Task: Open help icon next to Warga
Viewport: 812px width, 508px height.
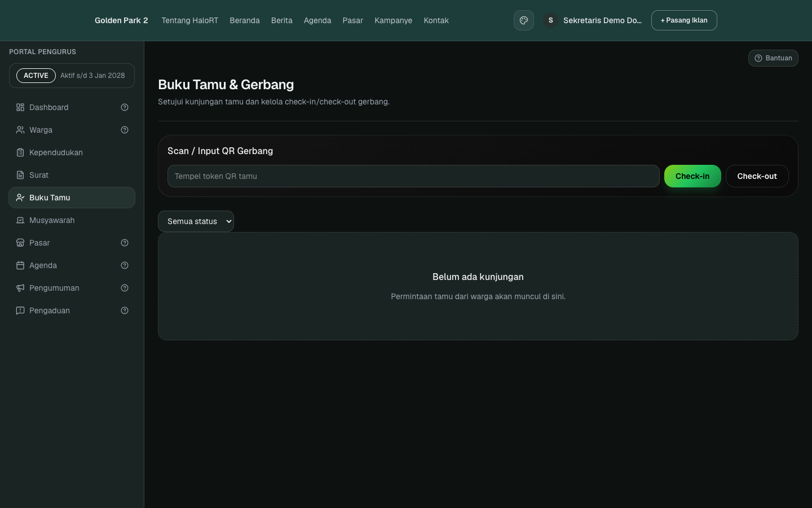Action: coord(125,130)
